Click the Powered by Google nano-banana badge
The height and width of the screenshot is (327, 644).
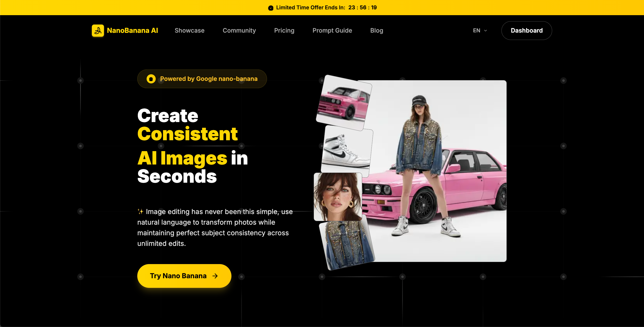(x=202, y=79)
